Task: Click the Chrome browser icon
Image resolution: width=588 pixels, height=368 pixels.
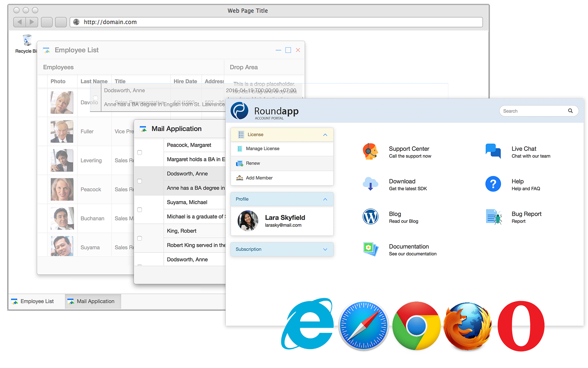Action: pyautogui.click(x=416, y=326)
